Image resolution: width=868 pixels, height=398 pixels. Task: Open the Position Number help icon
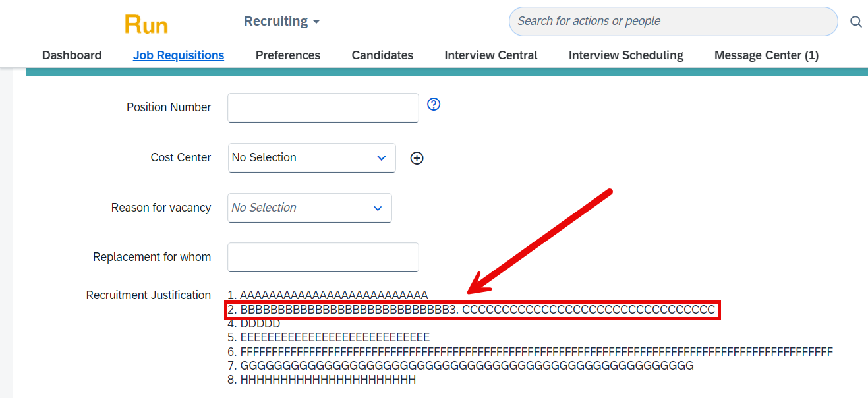(434, 104)
